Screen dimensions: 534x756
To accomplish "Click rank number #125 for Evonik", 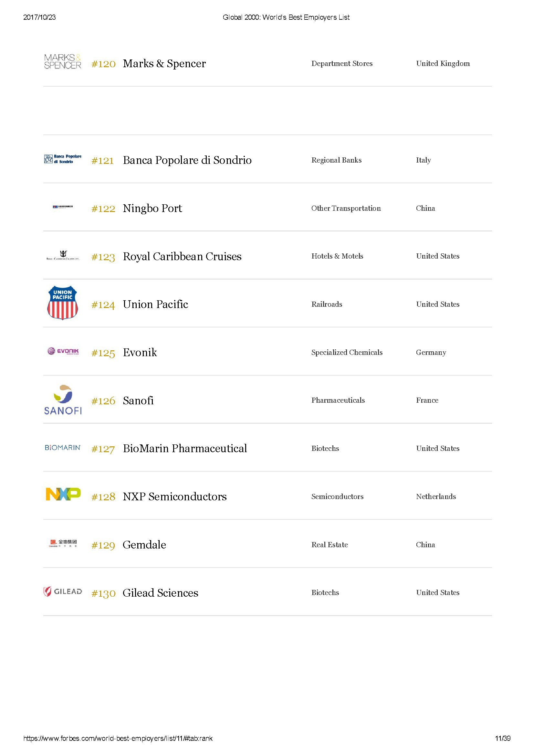I will click(103, 353).
